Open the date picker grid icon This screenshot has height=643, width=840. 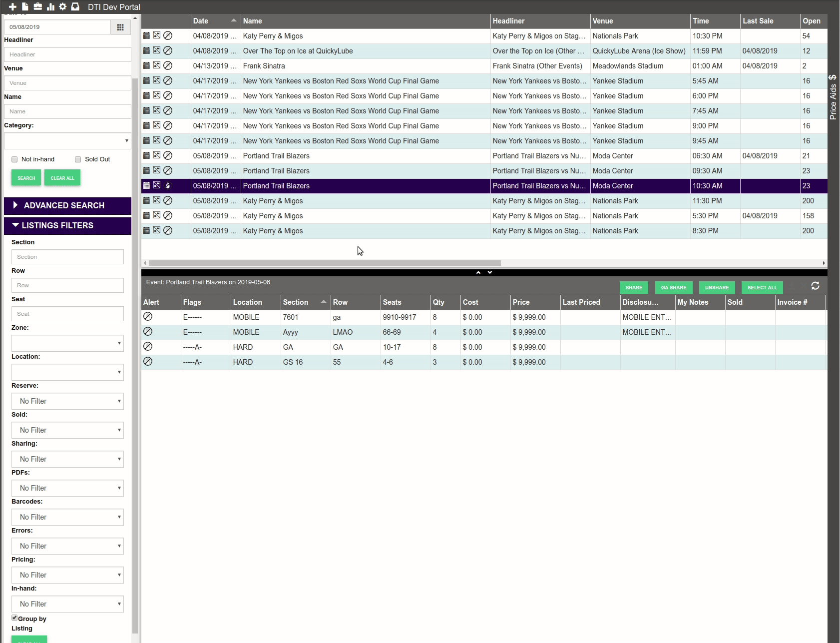coord(120,27)
